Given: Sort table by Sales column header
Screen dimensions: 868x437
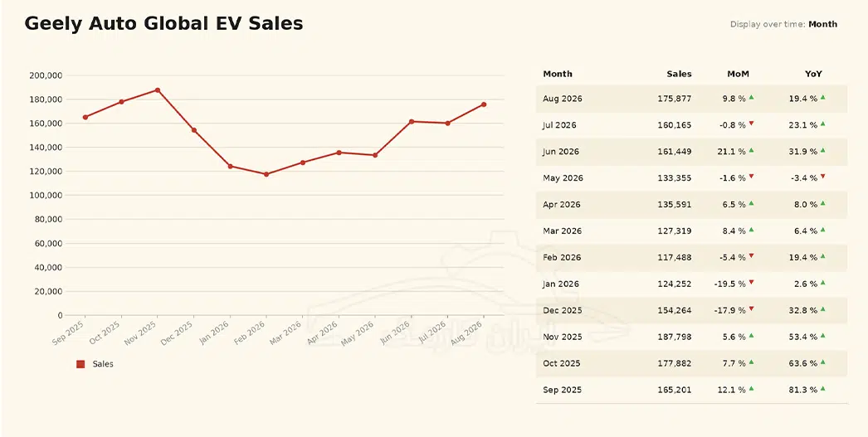Looking at the screenshot, I should (x=679, y=74).
